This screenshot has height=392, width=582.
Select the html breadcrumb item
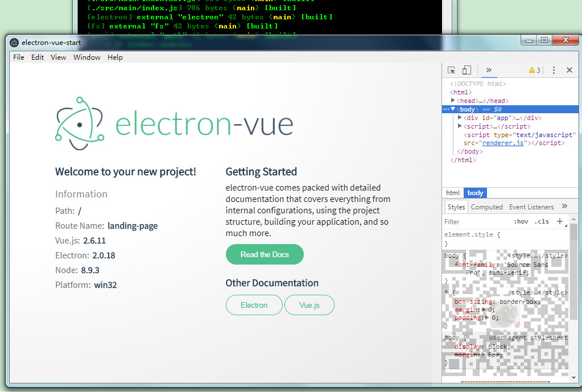click(452, 192)
